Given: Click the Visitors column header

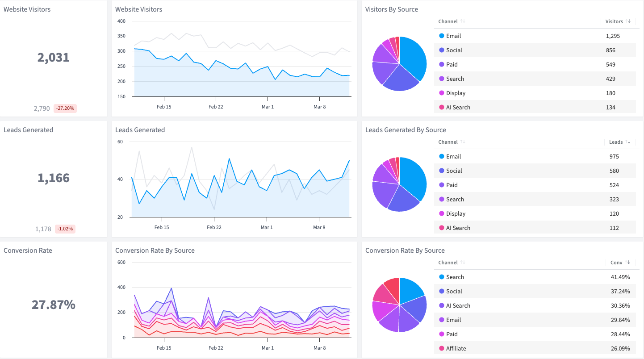Looking at the screenshot, I should tap(614, 21).
